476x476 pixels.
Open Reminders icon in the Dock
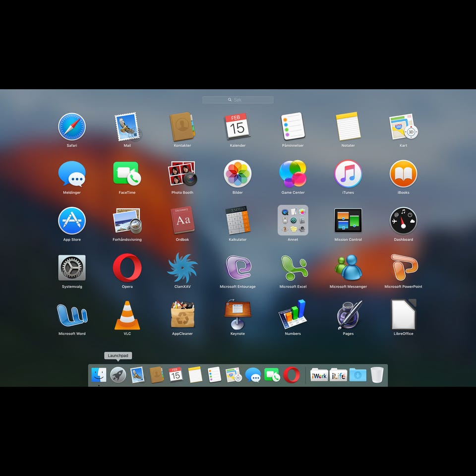[x=214, y=375]
